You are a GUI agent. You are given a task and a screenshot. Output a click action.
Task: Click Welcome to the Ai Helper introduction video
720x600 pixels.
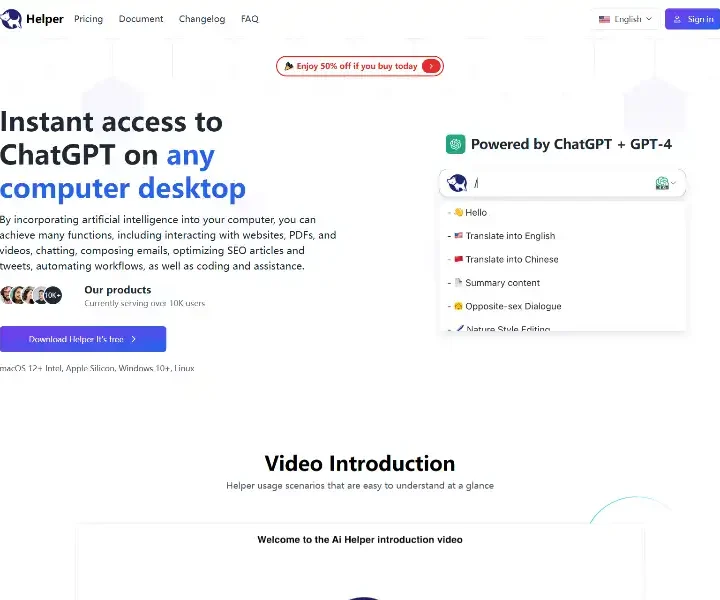[360, 539]
